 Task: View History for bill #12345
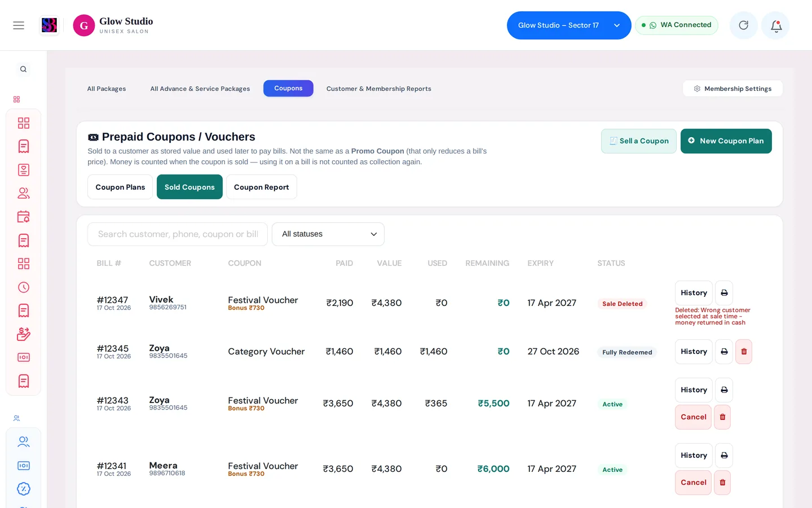(694, 352)
